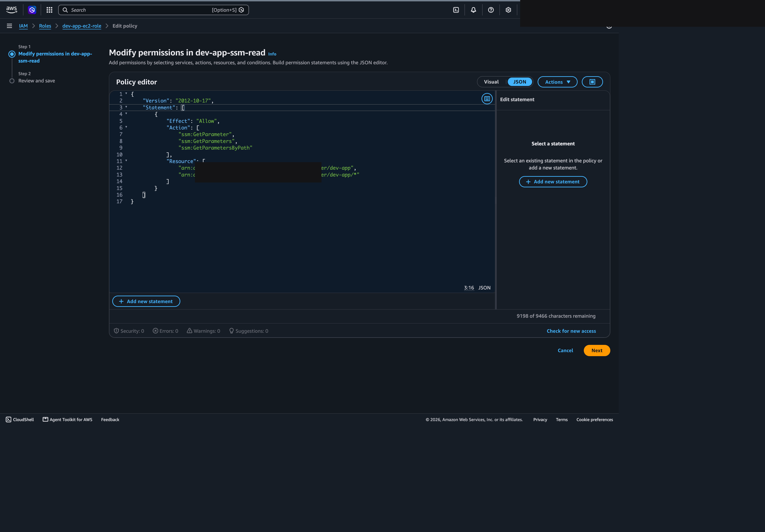Image resolution: width=765 pixels, height=532 pixels.
Task: Open the services grid menu icon
Action: [49, 10]
